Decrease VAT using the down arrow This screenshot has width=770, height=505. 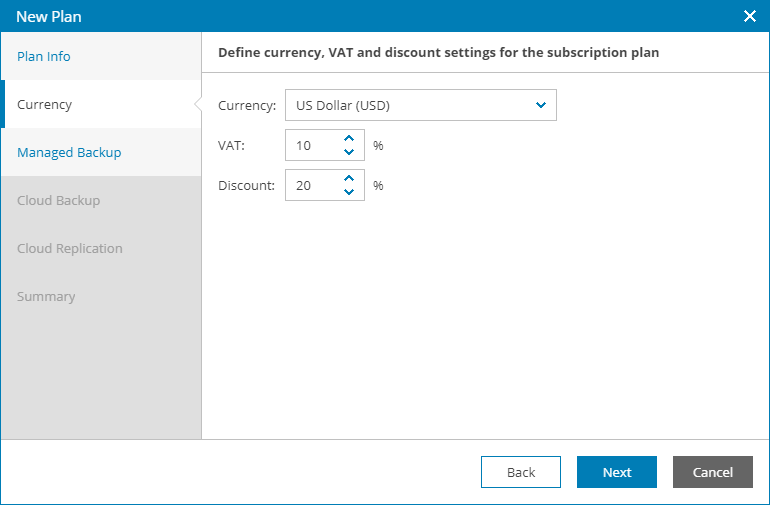tap(349, 152)
